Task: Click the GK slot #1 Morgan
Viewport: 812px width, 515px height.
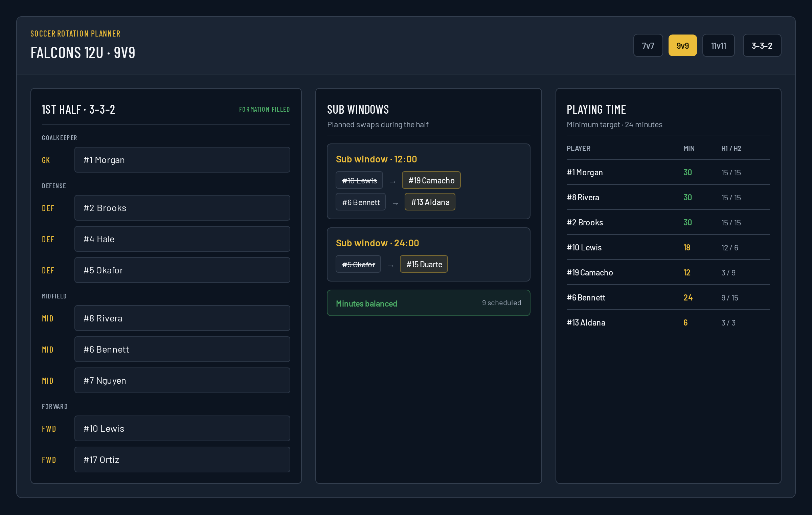Action: [x=182, y=160]
